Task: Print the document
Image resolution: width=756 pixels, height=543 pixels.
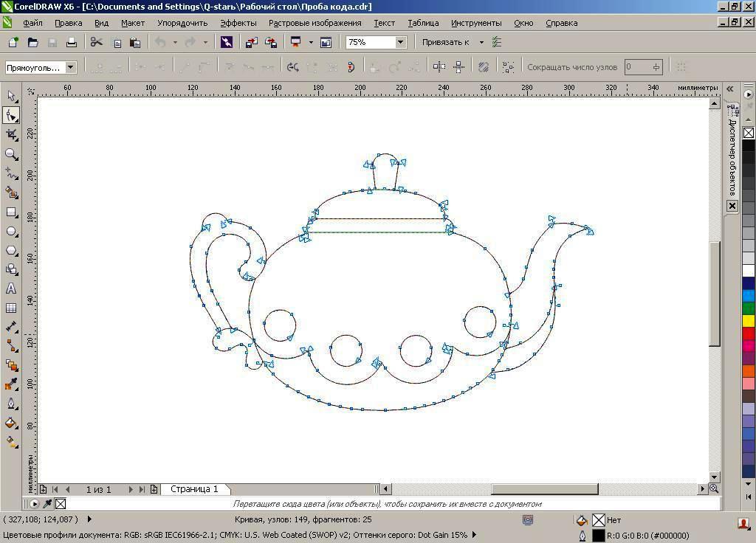Action: click(72, 42)
